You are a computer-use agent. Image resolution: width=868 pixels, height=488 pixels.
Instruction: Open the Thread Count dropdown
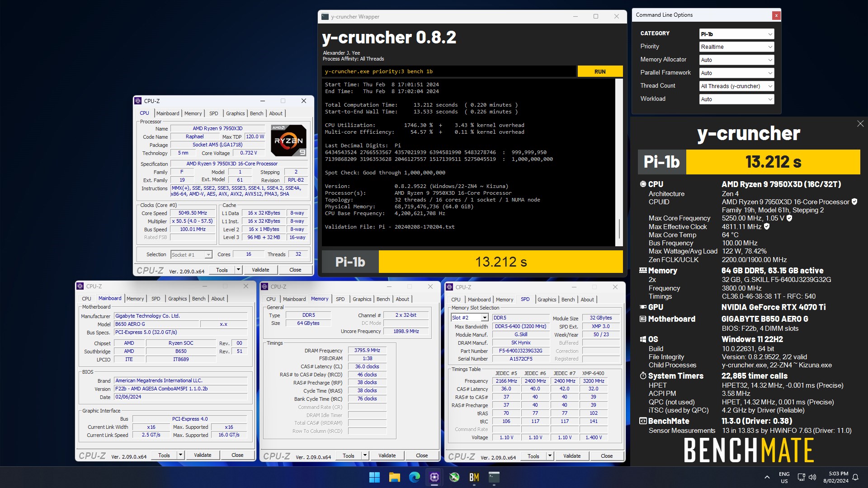point(736,86)
